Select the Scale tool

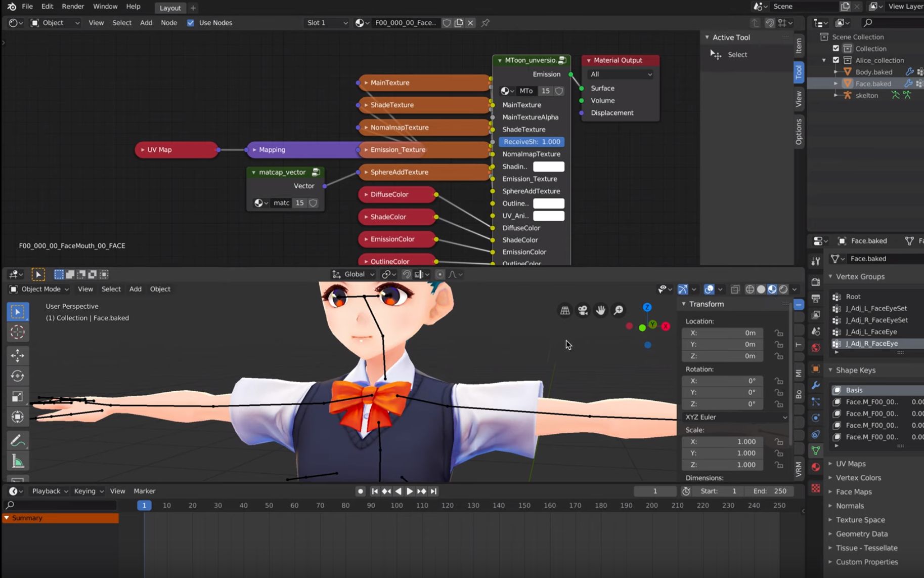18,396
